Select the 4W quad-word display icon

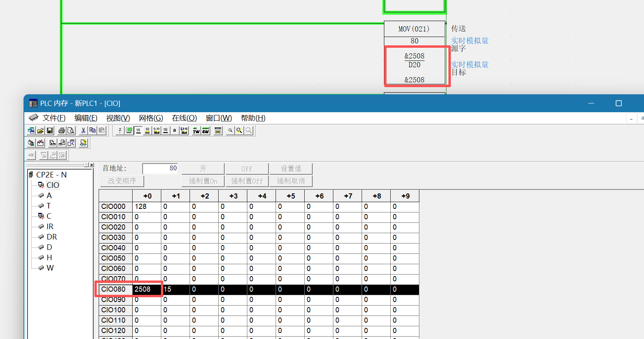click(206, 131)
